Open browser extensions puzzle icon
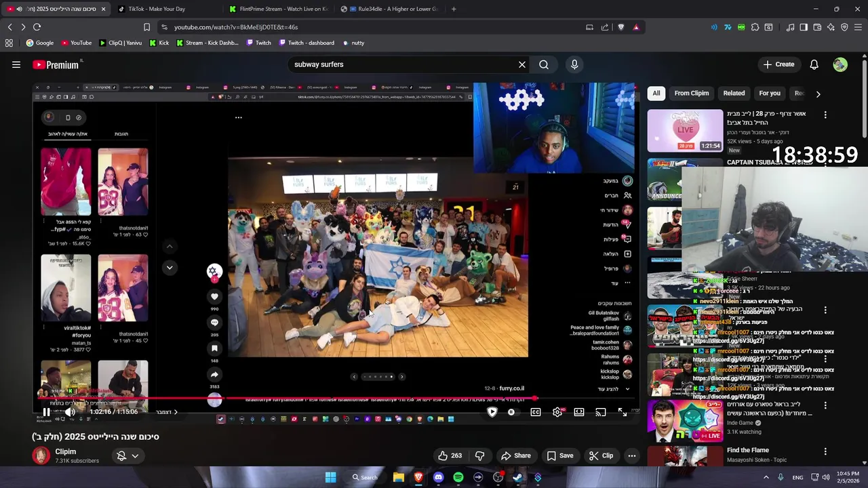This screenshot has width=868, height=488. (755, 27)
